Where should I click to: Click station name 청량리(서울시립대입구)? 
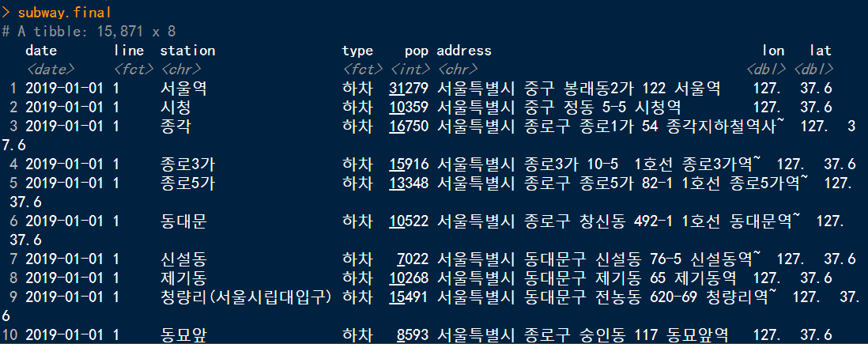[247, 297]
